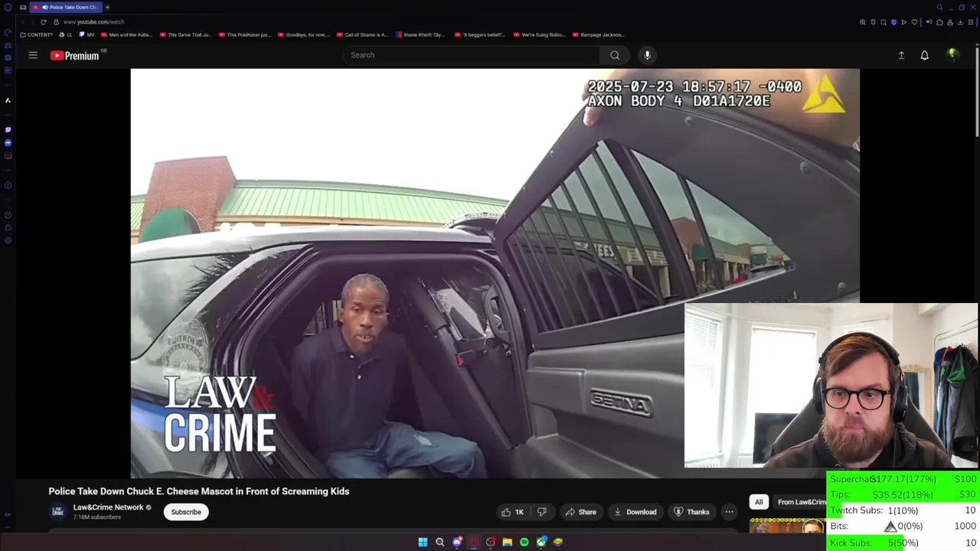
Task: Go forward in browser history
Action: (x=33, y=22)
